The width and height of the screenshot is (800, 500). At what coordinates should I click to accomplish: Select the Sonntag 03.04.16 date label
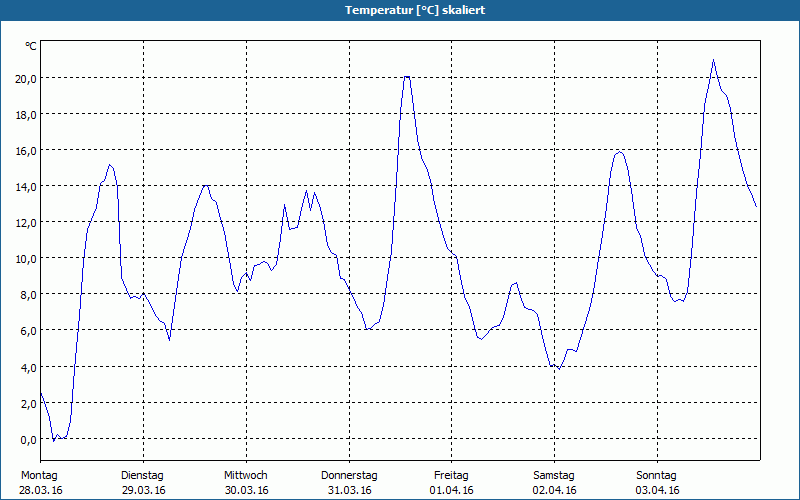pyautogui.click(x=657, y=483)
